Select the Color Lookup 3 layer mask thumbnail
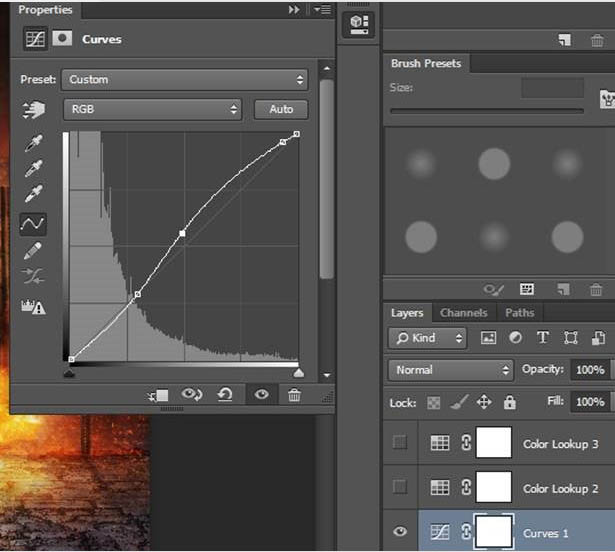The width and height of the screenshot is (615, 552). [x=493, y=442]
